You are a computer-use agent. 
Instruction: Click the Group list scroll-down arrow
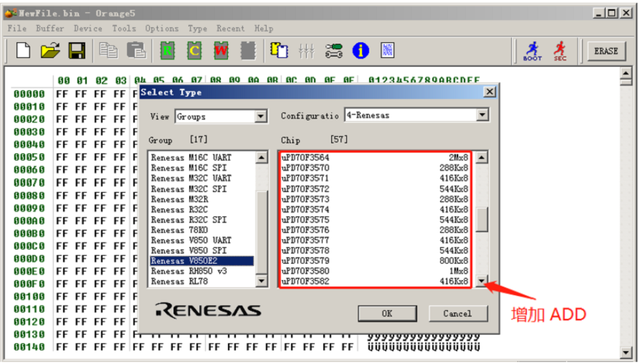point(261,281)
